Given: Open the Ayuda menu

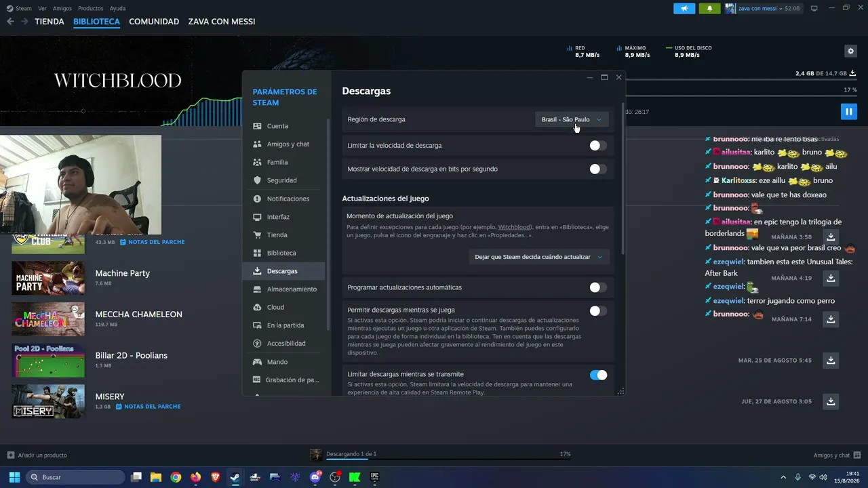Looking at the screenshot, I should coord(117,8).
